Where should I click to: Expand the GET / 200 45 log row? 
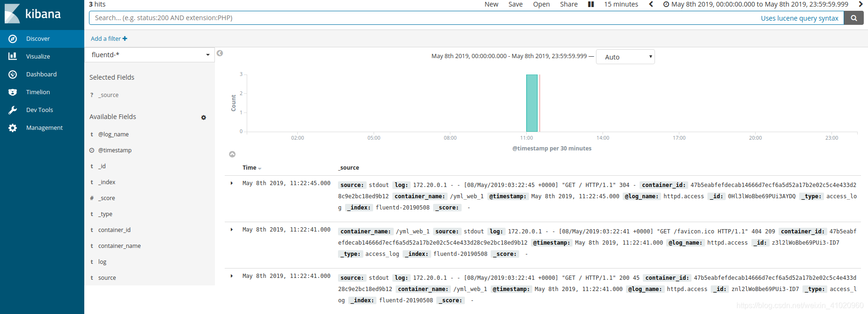click(x=232, y=276)
